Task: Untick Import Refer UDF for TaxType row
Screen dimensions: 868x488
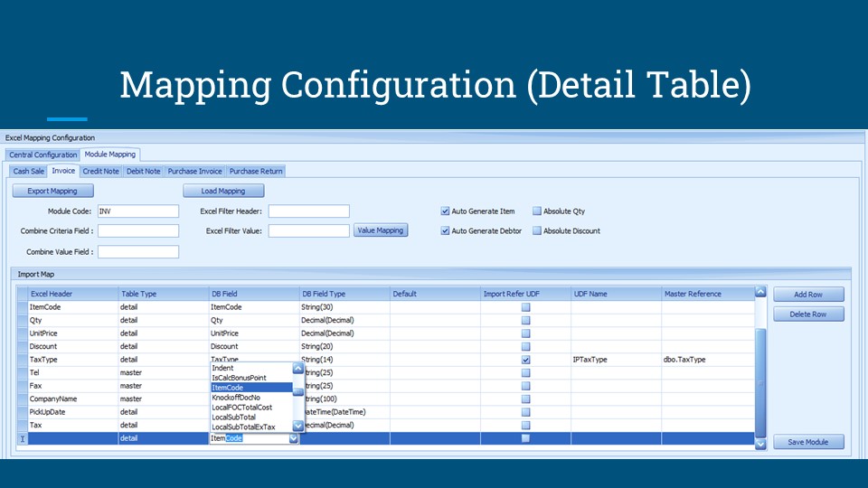Action: click(525, 360)
